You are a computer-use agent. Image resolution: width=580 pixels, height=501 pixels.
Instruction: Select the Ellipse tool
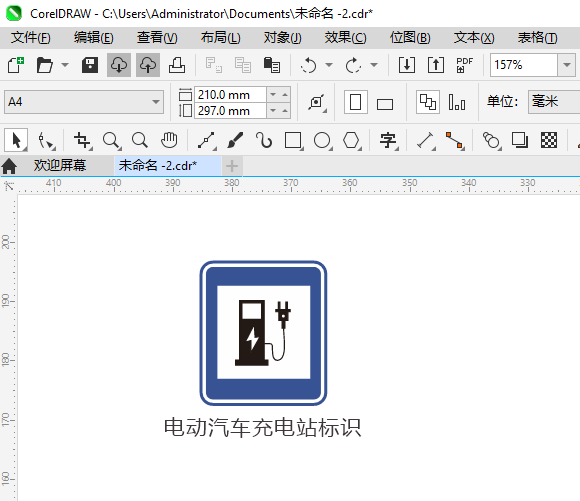(x=323, y=141)
